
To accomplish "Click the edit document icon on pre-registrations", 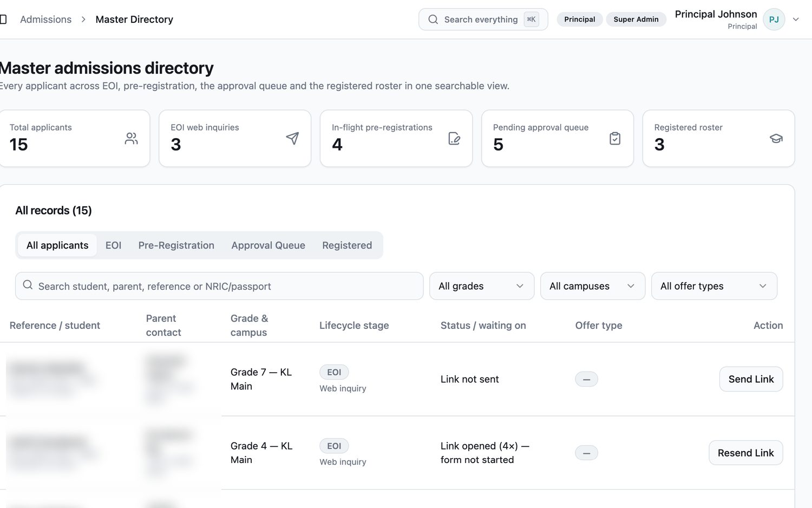I will (x=454, y=139).
